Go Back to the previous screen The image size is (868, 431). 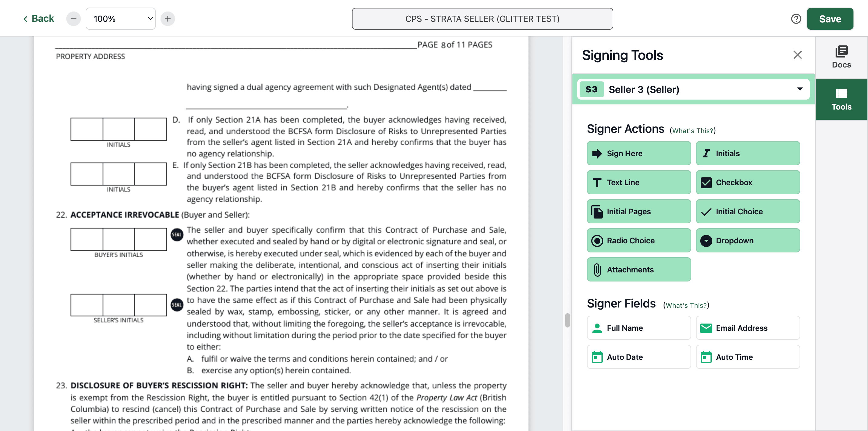tap(38, 18)
